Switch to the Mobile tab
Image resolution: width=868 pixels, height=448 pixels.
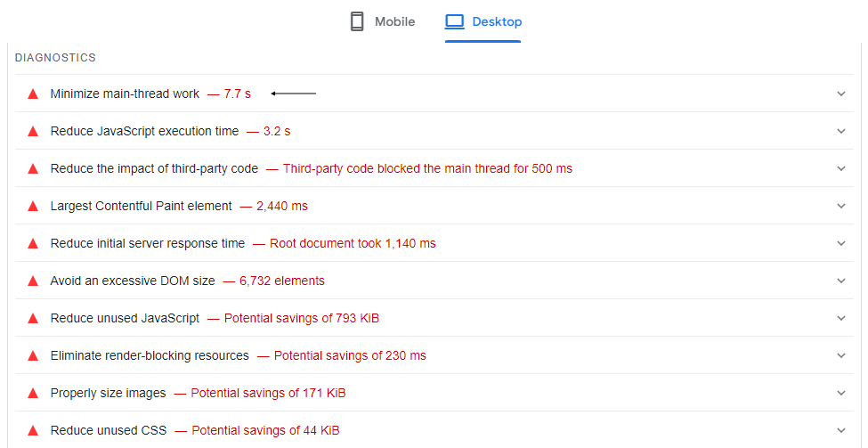pos(383,21)
